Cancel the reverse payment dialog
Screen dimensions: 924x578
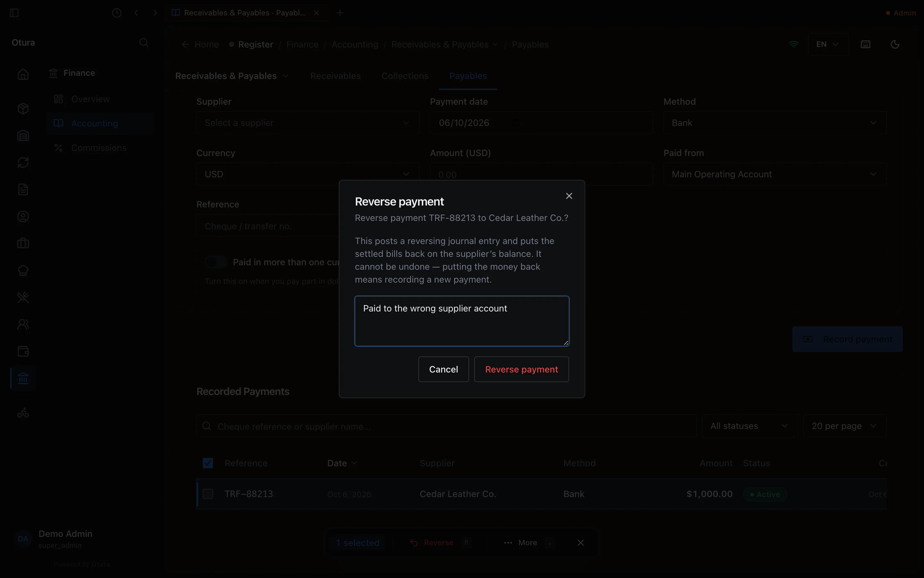click(443, 369)
